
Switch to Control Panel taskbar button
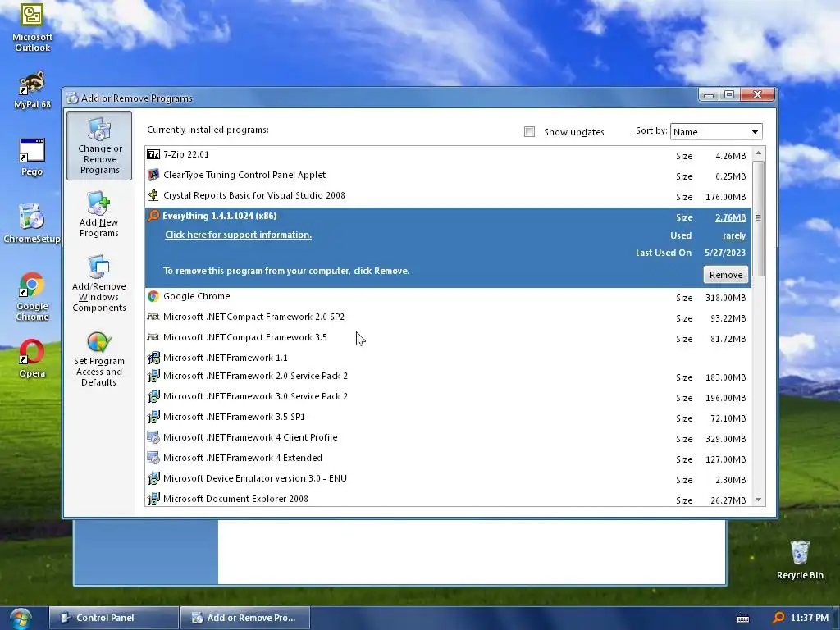click(x=113, y=618)
